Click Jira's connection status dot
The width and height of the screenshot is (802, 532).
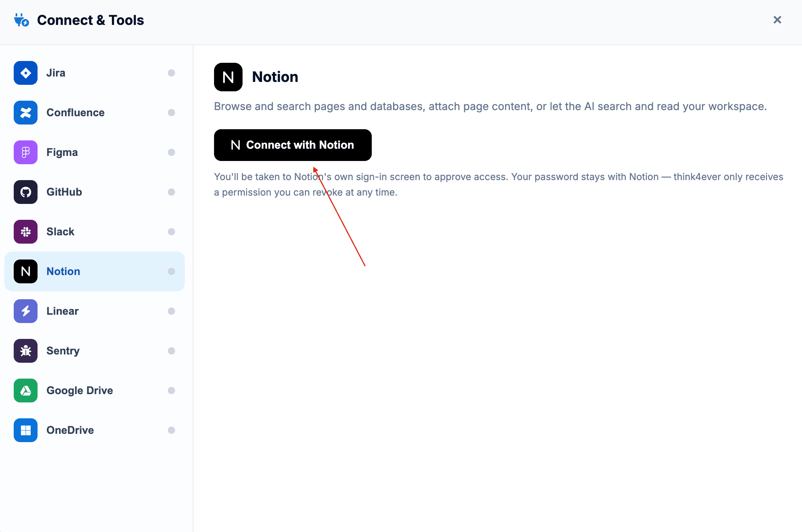point(171,73)
